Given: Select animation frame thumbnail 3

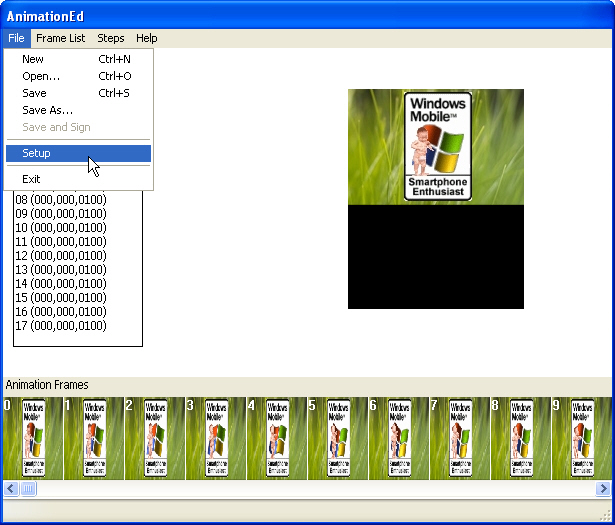Looking at the screenshot, I should pos(216,438).
